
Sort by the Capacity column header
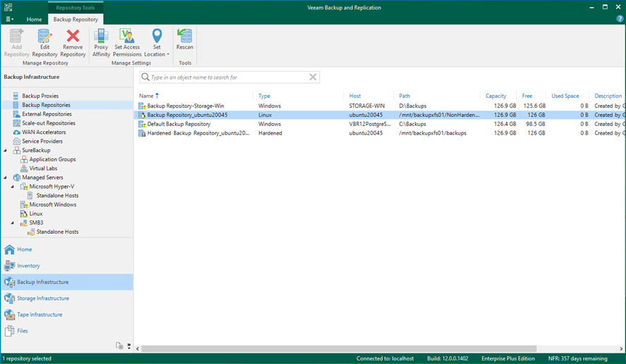496,96
